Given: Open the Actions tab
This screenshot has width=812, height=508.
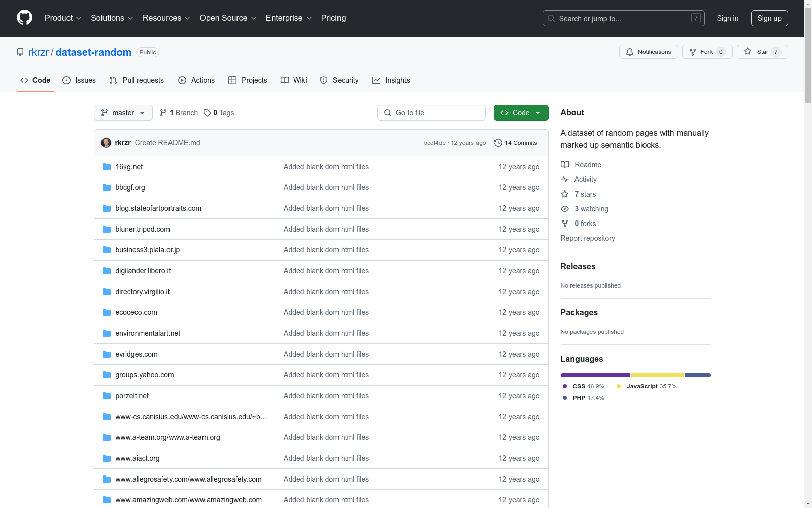Looking at the screenshot, I should (x=196, y=80).
